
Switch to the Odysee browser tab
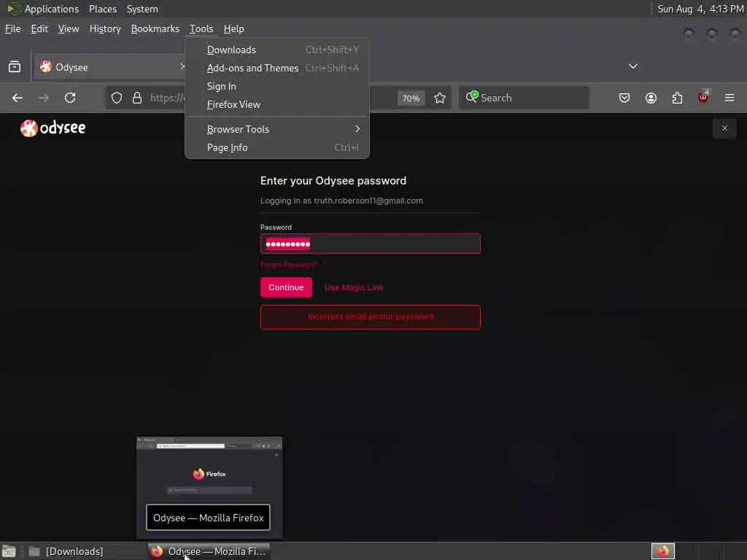(109, 66)
